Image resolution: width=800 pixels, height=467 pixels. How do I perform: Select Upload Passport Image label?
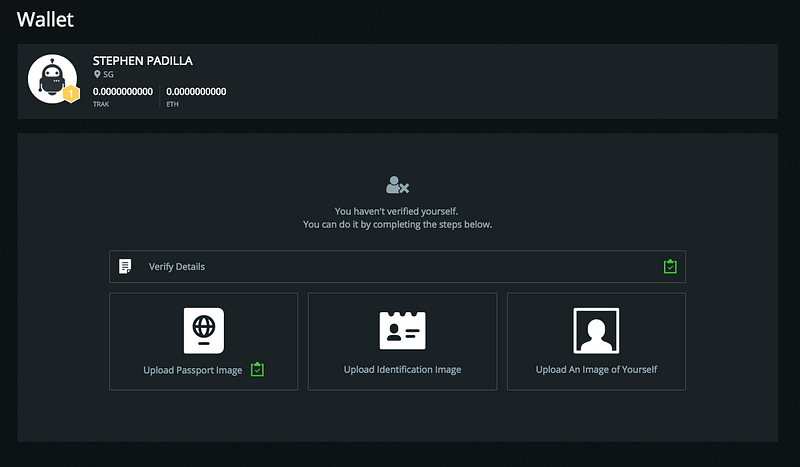[192, 370]
